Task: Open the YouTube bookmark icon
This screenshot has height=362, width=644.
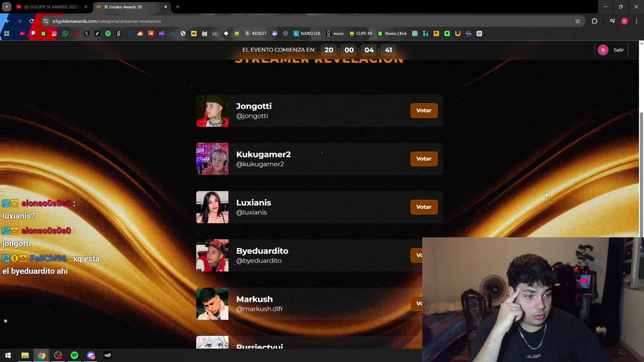Action: [x=22, y=34]
